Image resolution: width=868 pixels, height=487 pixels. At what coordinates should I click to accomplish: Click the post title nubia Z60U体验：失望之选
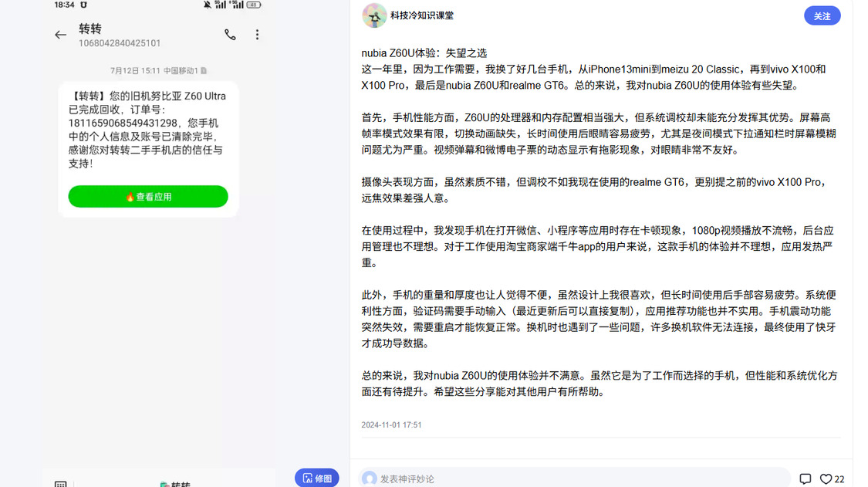pyautogui.click(x=424, y=52)
